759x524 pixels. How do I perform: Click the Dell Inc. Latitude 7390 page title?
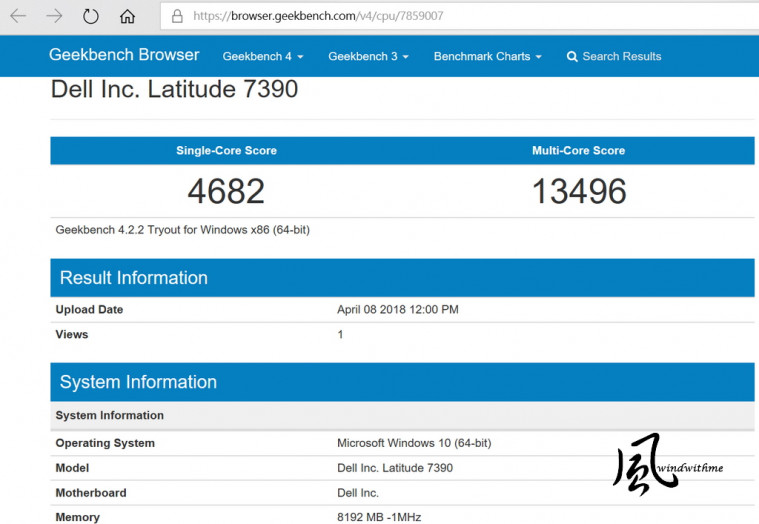click(174, 89)
